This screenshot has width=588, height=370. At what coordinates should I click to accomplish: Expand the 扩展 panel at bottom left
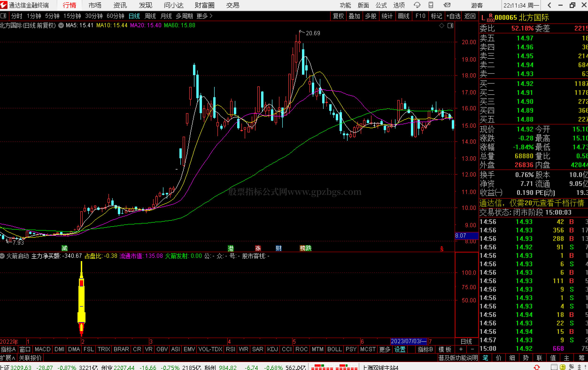pyautogui.click(x=8, y=358)
